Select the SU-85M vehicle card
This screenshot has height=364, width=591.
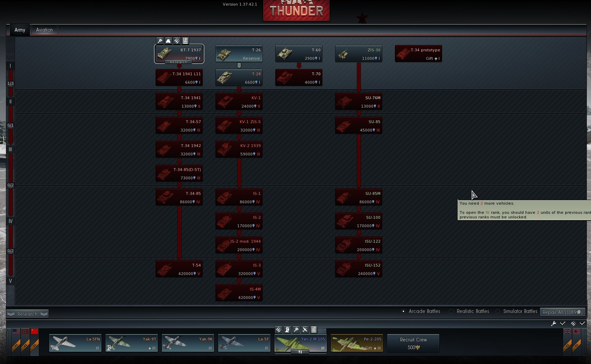coord(359,197)
